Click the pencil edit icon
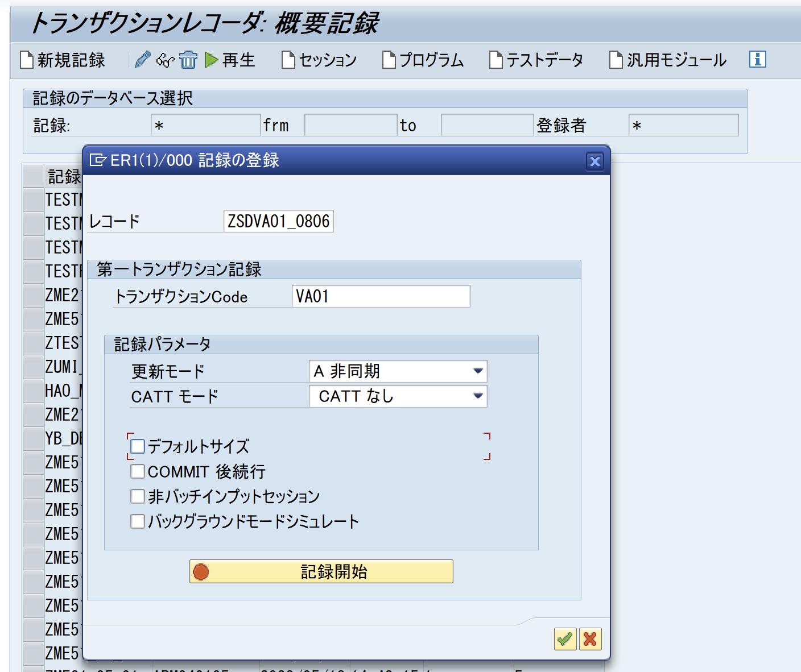Viewport: 801px width, 672px height. (143, 59)
